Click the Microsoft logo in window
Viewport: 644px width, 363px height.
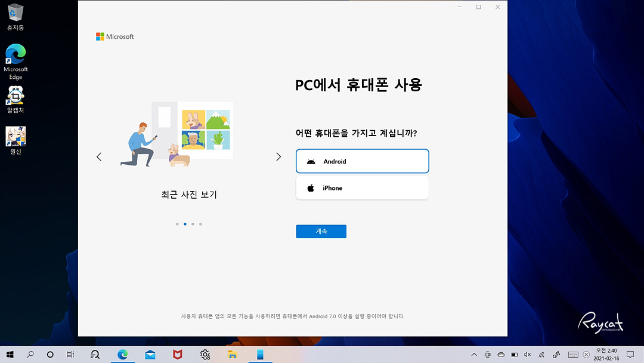pyautogui.click(x=115, y=36)
